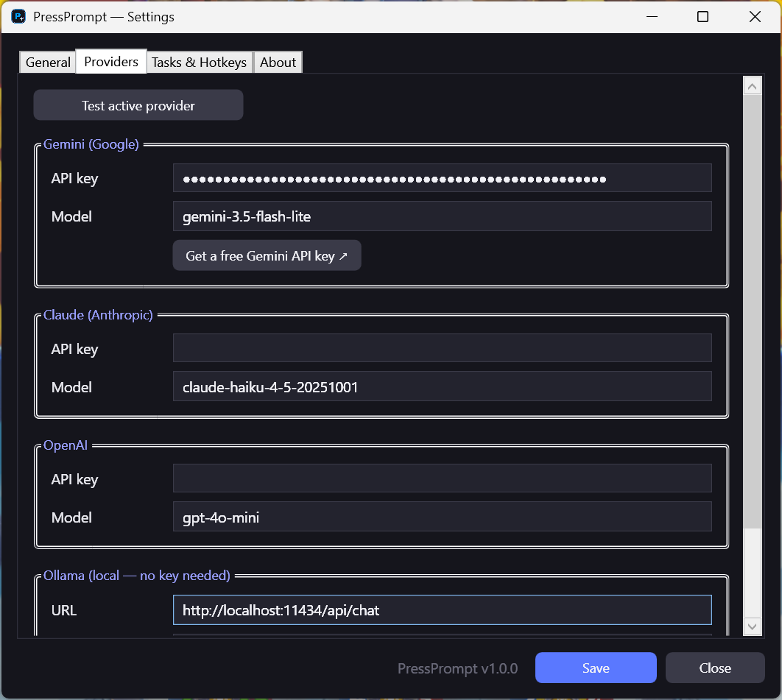Click Test active provider button
This screenshot has width=782, height=700.
coord(138,105)
